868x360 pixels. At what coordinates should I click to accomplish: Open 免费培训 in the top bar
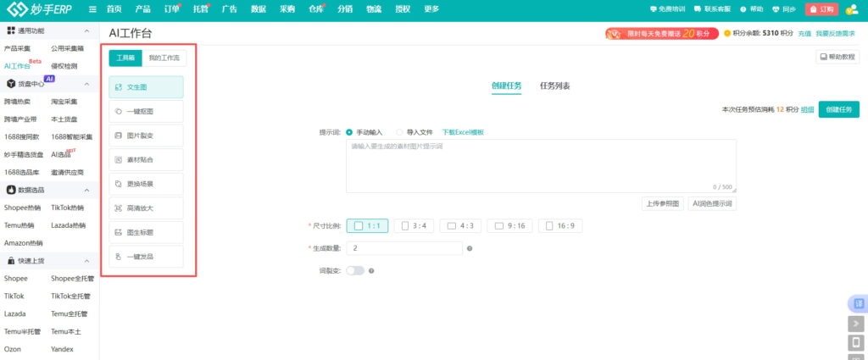[668, 9]
